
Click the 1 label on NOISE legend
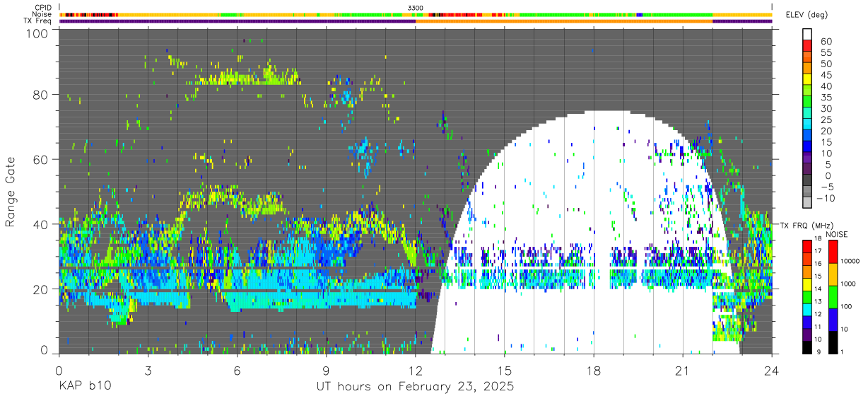coord(841,353)
